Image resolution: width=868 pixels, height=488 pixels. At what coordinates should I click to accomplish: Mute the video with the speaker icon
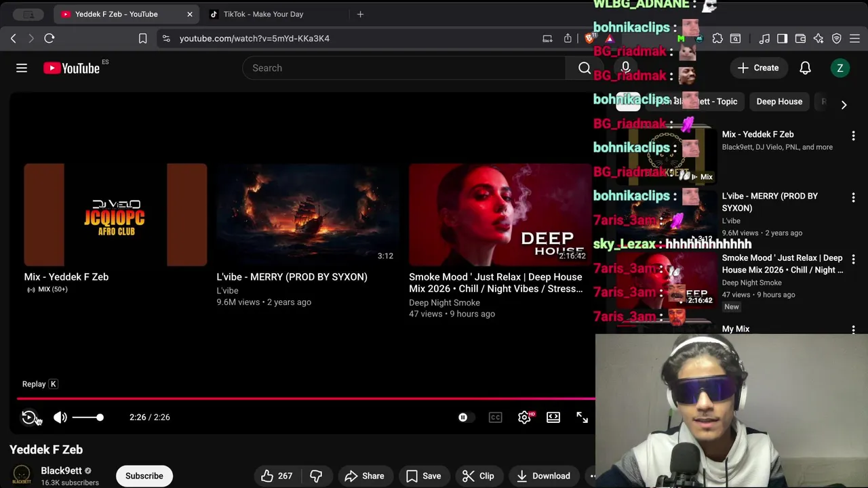[x=60, y=418]
